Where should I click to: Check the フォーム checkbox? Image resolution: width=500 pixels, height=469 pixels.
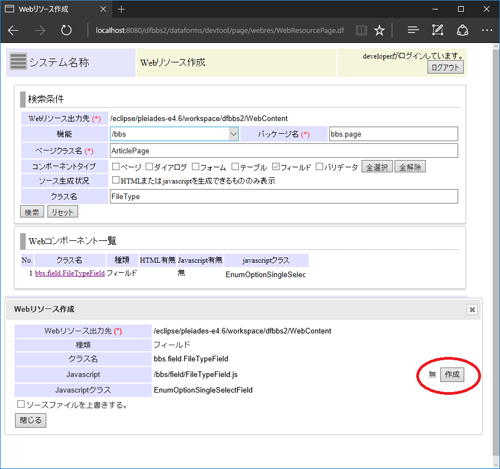[196, 166]
